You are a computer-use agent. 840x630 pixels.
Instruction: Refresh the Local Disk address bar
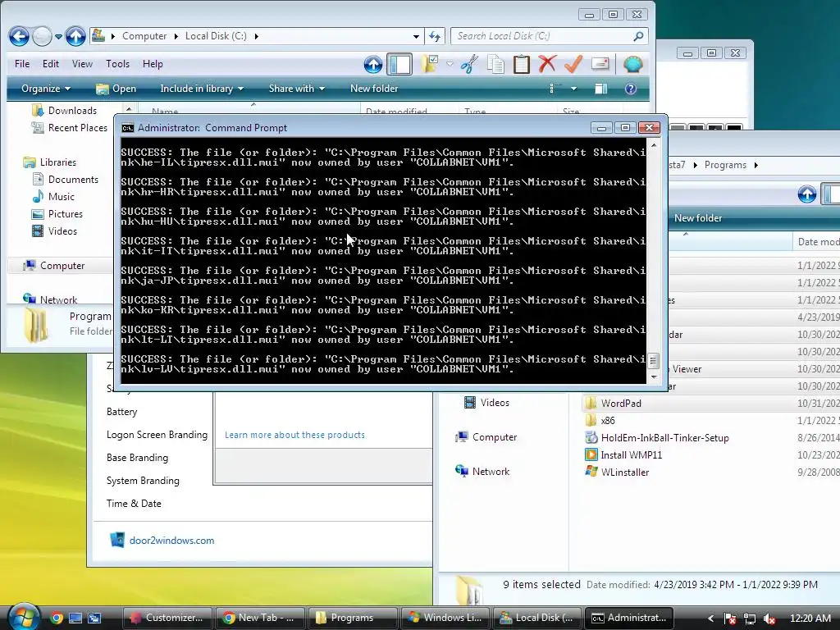pos(435,36)
